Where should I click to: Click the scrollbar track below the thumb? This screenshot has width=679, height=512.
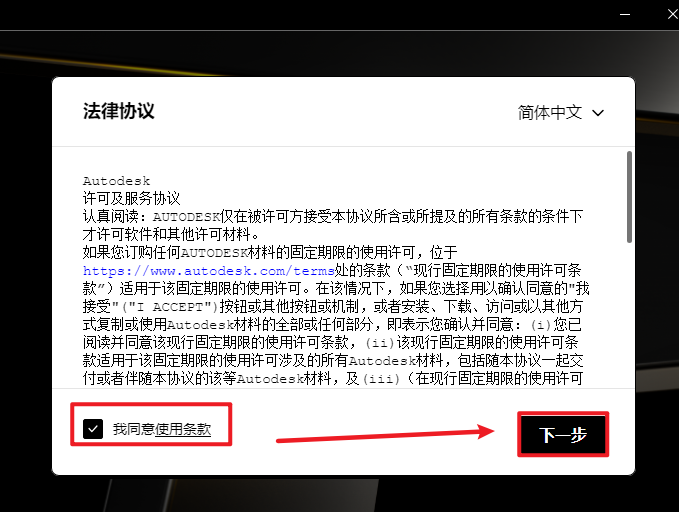pos(629,320)
